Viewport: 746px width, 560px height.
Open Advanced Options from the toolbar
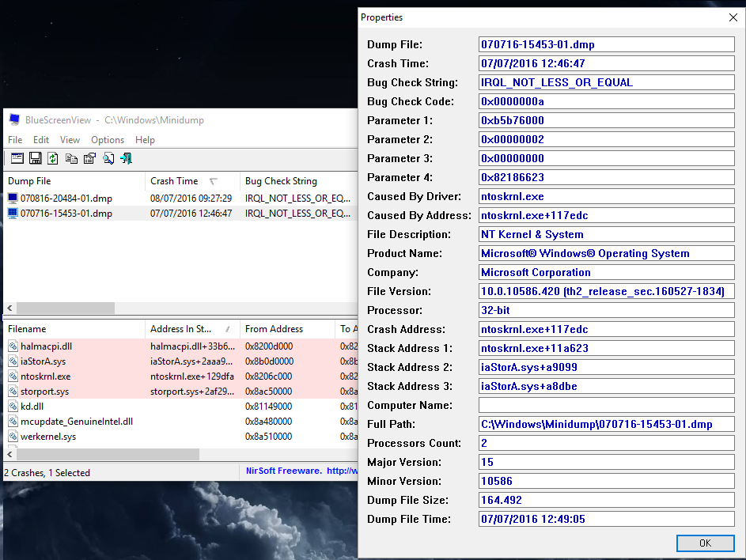[x=17, y=158]
